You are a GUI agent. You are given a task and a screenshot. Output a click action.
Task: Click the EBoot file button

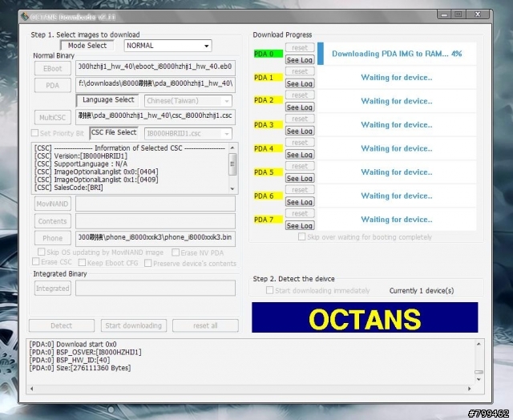point(53,68)
